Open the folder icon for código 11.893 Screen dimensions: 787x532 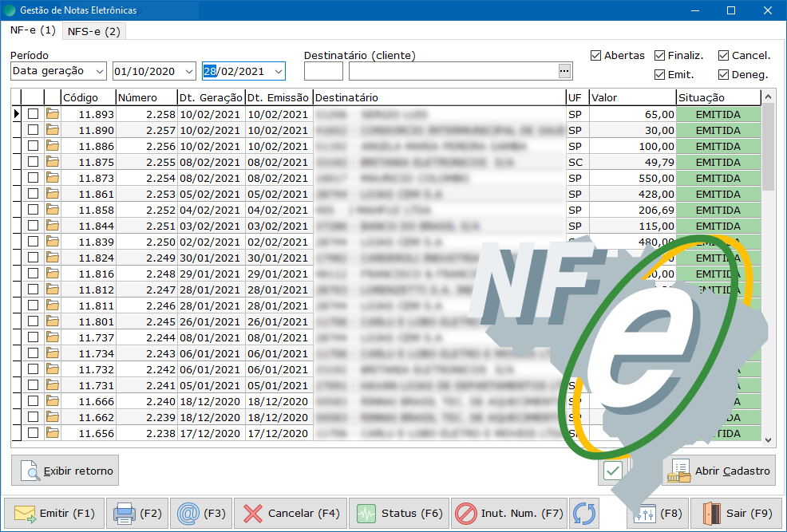tap(53, 114)
